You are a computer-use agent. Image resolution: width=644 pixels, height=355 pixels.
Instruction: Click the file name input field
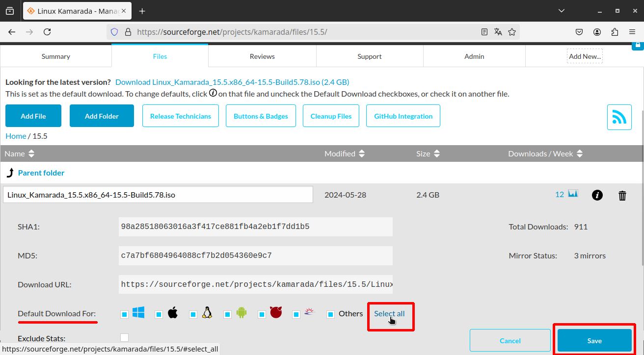158,195
